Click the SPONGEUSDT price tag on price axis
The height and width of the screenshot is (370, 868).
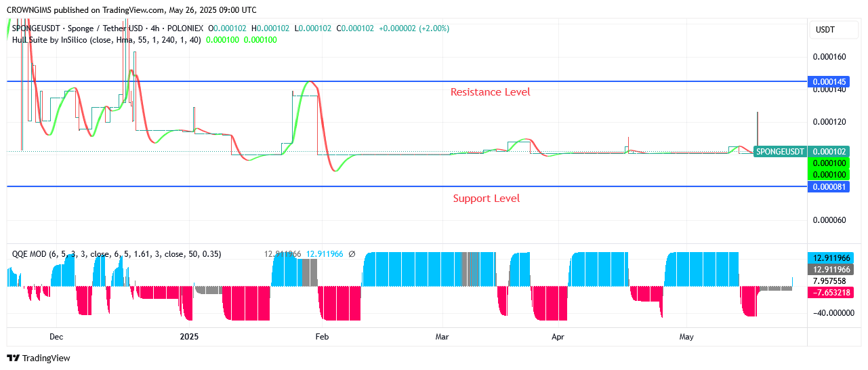pyautogui.click(x=780, y=152)
